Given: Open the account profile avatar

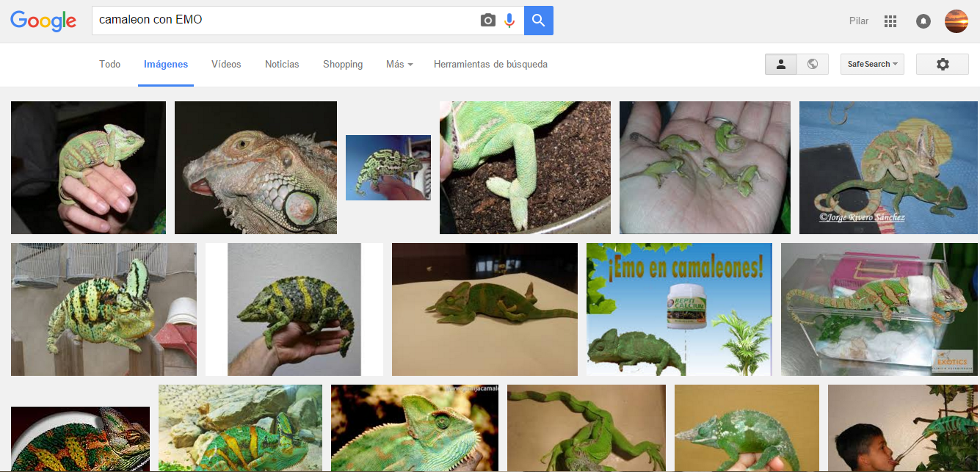Looking at the screenshot, I should 956,21.
